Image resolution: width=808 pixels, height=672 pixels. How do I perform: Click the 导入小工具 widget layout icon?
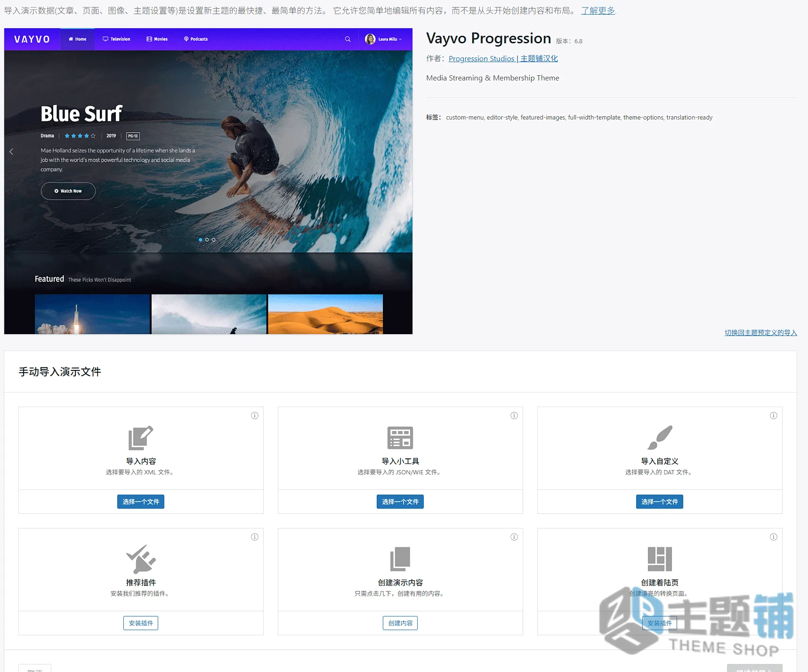(x=400, y=438)
